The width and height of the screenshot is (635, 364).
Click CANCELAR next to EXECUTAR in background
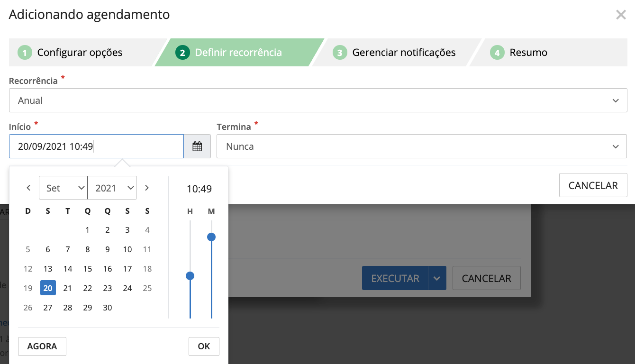[487, 278]
